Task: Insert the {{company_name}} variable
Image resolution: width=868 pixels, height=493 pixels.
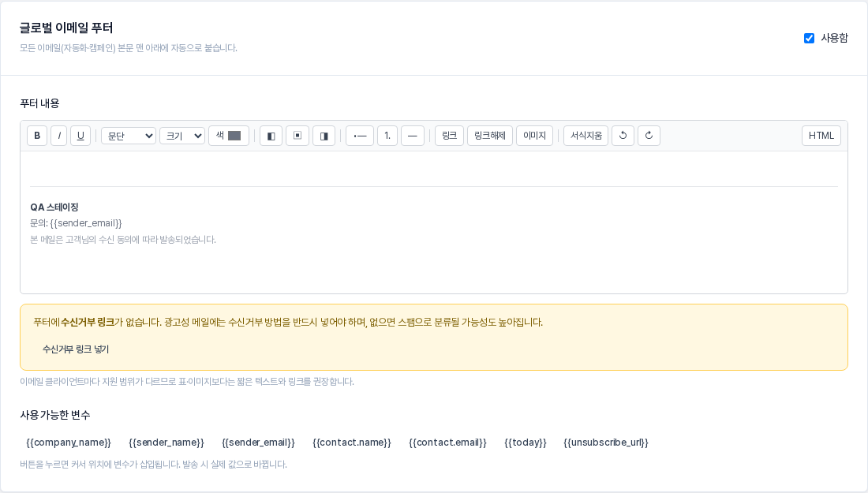Action: (69, 442)
